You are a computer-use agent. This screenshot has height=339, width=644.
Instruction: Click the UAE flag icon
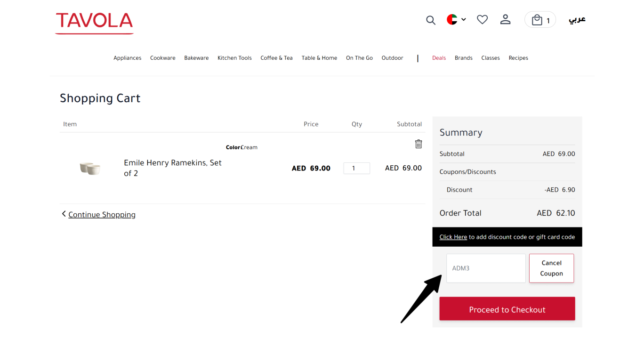pyautogui.click(x=452, y=20)
